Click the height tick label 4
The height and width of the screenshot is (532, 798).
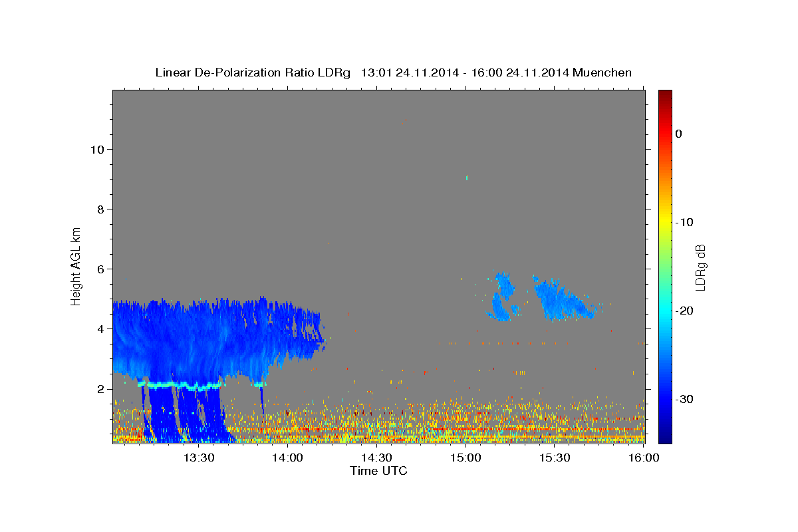(x=100, y=329)
